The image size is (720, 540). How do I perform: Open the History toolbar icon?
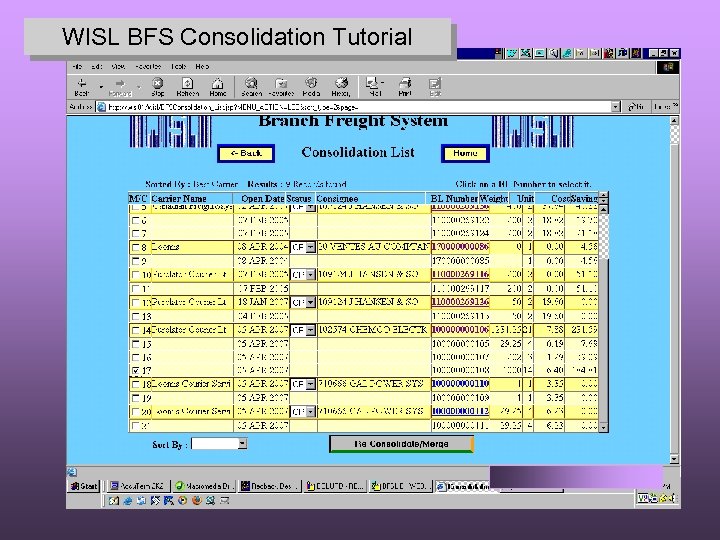pos(341,86)
